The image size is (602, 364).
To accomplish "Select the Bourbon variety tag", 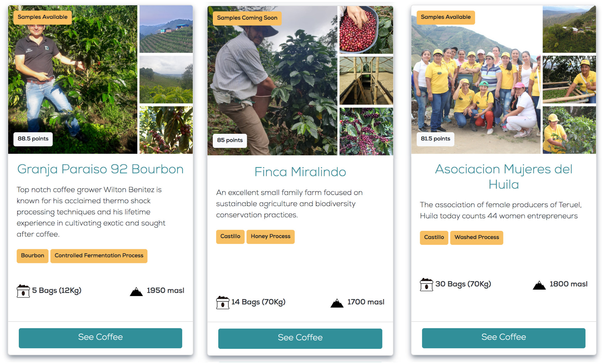I will coord(32,256).
